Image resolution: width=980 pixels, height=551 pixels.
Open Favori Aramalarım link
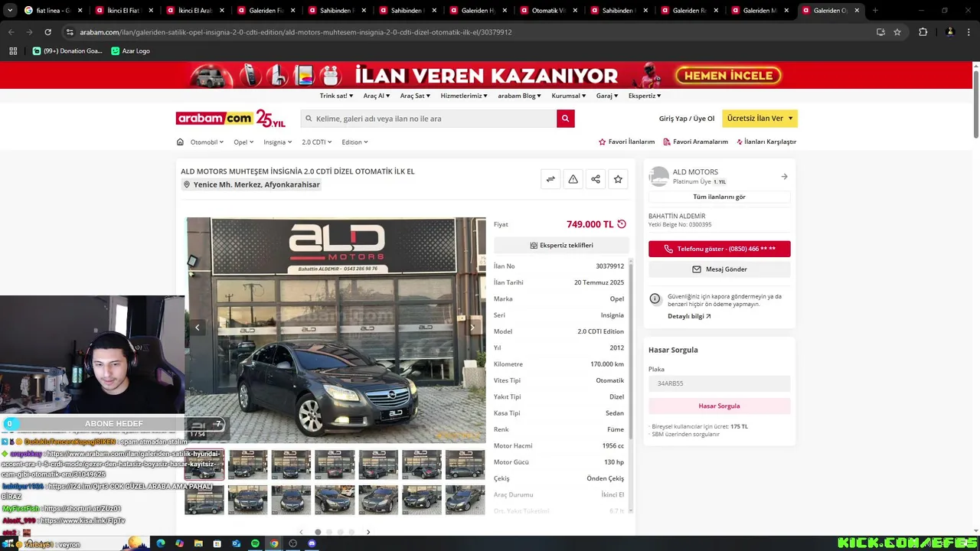click(x=695, y=142)
